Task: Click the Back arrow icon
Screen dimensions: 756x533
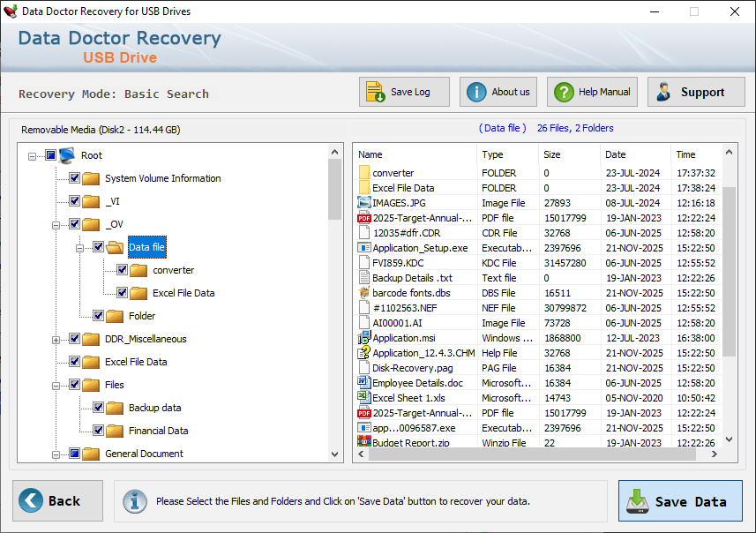Action: [31, 500]
